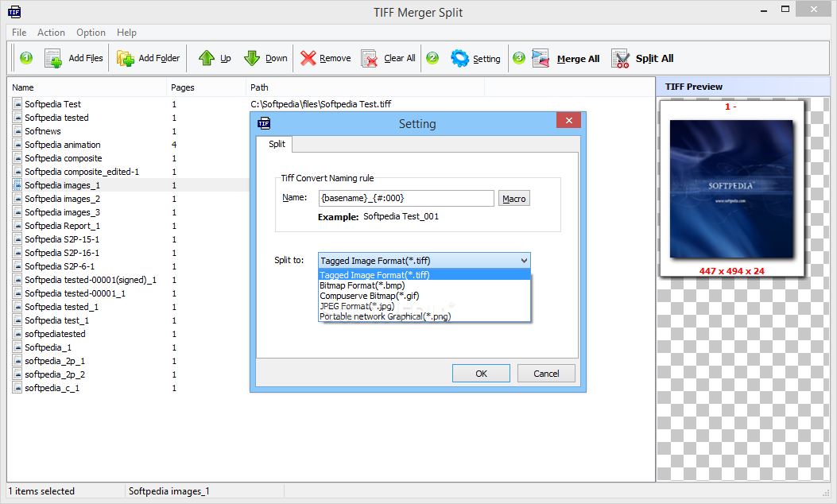The image size is (837, 504).
Task: Click file icon beside Softpedia images_1
Action: pyautogui.click(x=17, y=184)
